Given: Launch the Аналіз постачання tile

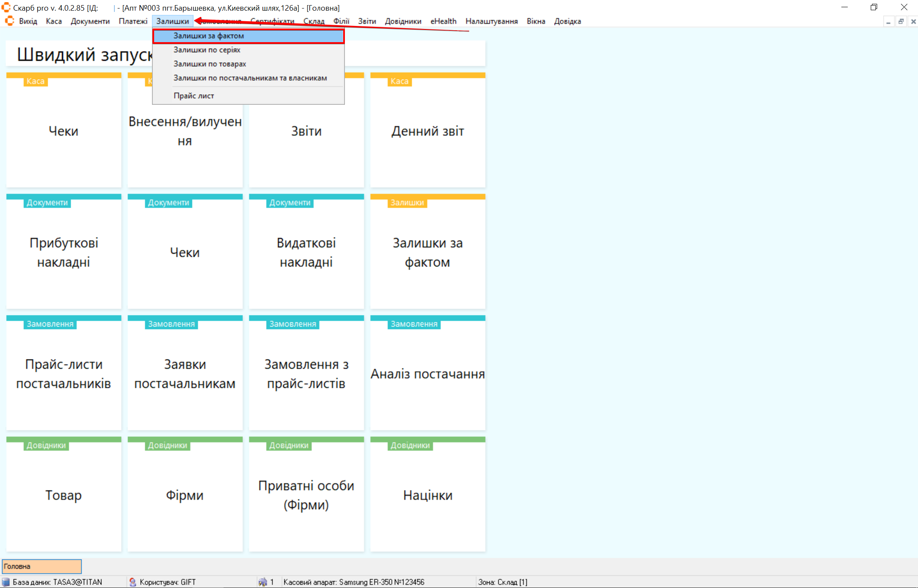Looking at the screenshot, I should (x=427, y=373).
